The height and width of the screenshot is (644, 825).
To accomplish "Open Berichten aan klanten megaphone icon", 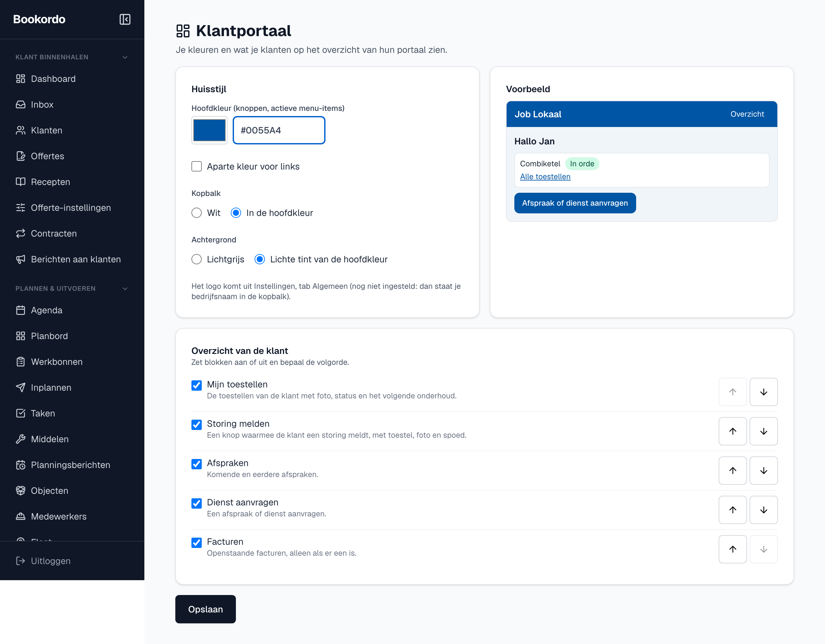I will (x=20, y=259).
